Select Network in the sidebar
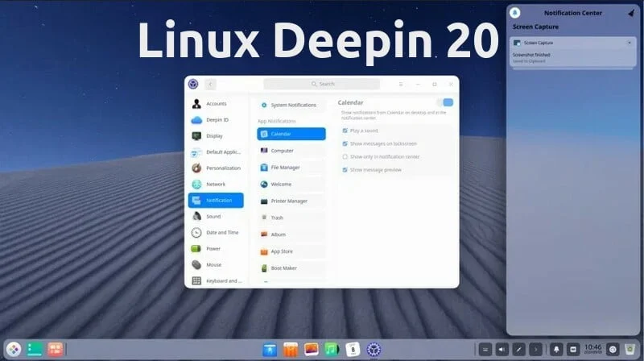This screenshot has height=361, width=644. [216, 185]
